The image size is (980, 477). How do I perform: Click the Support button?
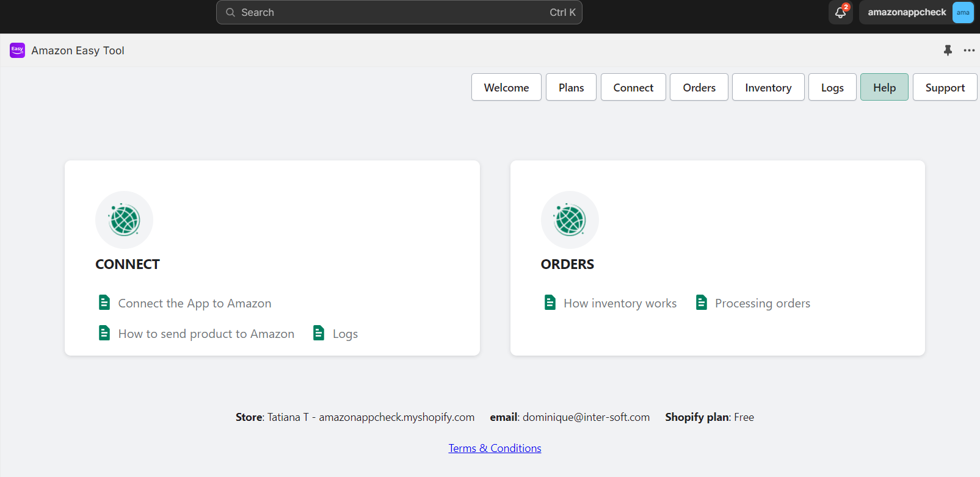(945, 87)
